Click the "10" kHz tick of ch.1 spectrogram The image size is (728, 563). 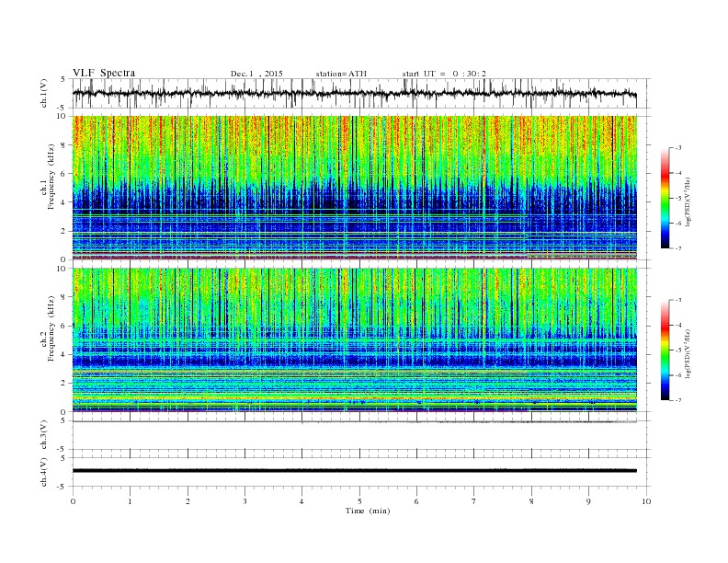63,116
